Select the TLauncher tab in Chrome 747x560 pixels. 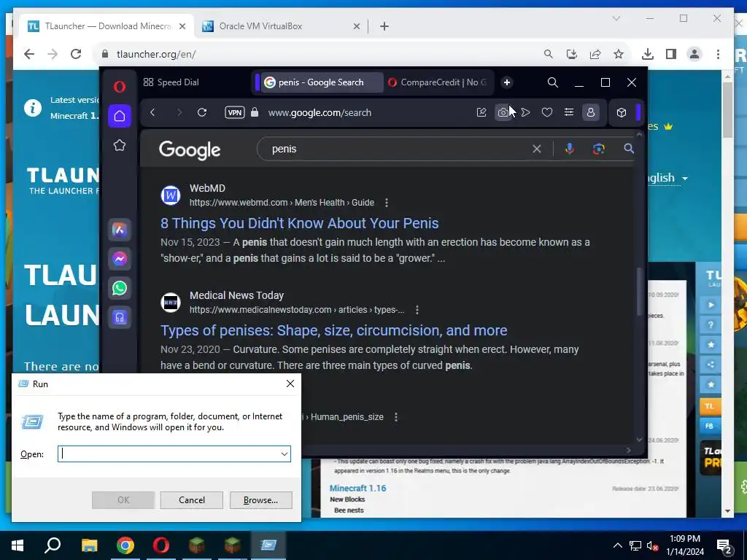click(x=107, y=26)
